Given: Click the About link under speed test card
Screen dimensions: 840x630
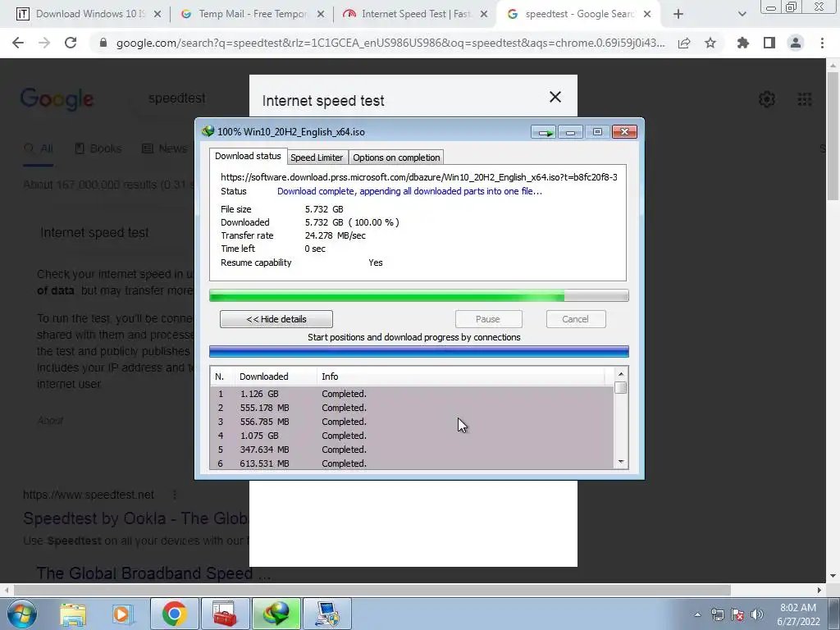Looking at the screenshot, I should pos(50,421).
